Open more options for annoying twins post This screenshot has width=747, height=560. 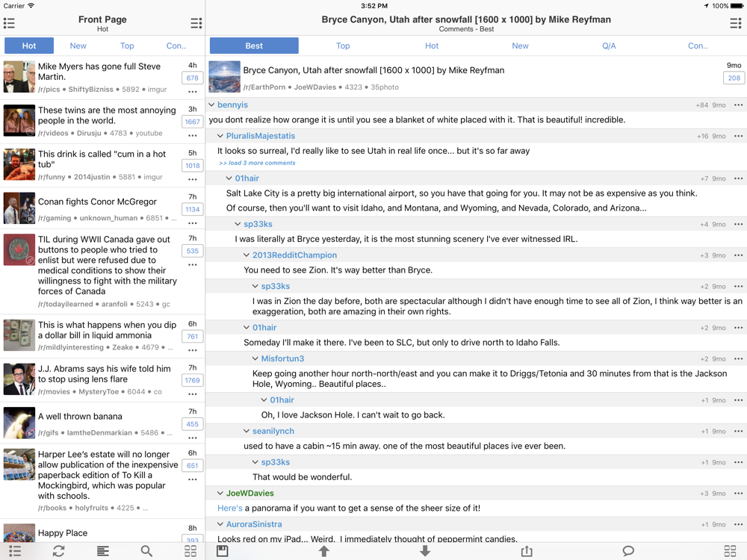point(193,135)
